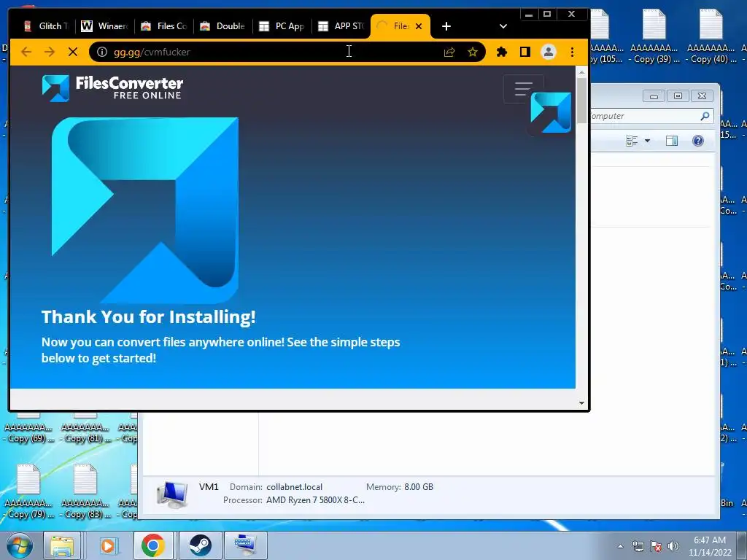
Task: Select the APP ST tab
Action: [x=341, y=26]
